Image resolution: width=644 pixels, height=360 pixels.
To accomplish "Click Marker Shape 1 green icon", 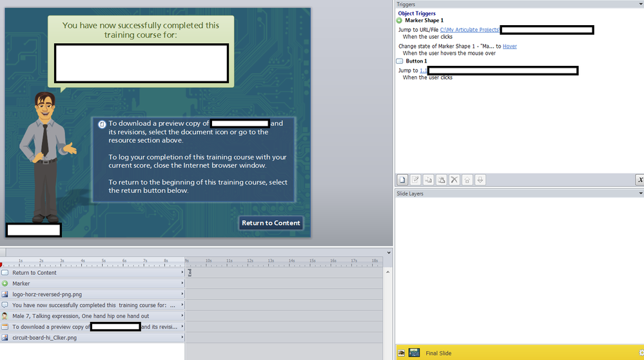I will click(x=399, y=20).
